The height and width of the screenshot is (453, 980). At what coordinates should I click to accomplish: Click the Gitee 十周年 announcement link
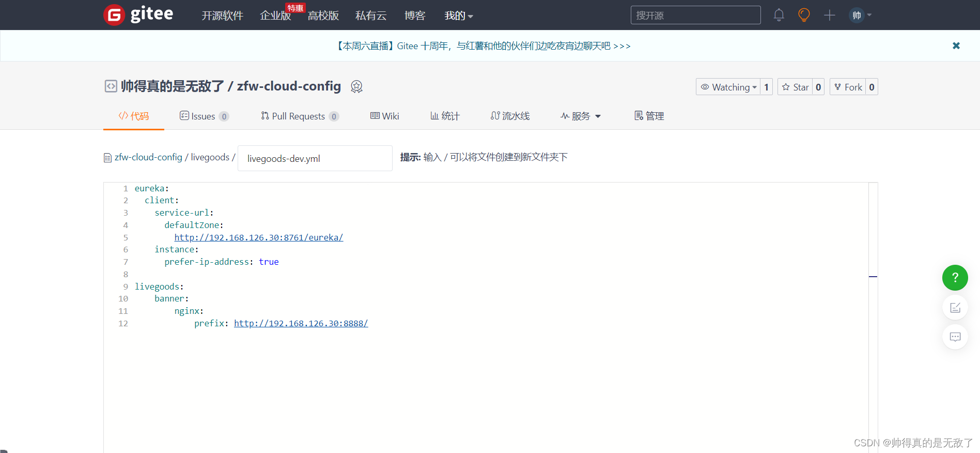click(x=483, y=46)
